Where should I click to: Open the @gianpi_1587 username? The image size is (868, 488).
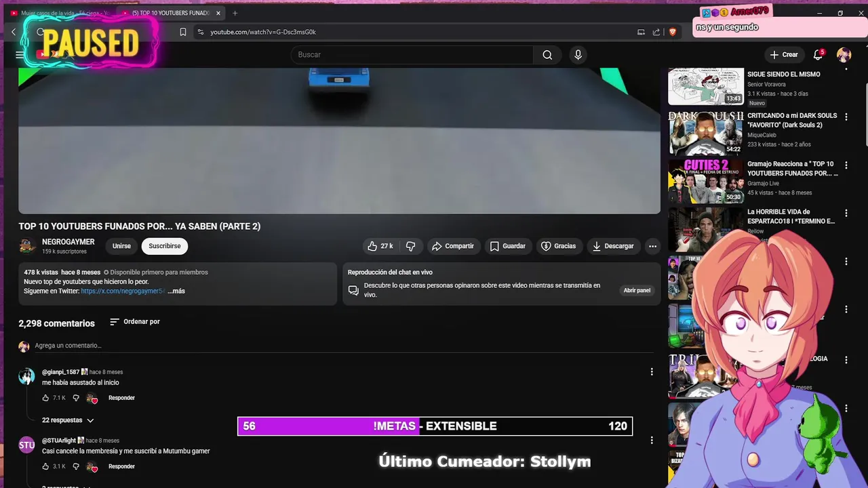point(60,372)
